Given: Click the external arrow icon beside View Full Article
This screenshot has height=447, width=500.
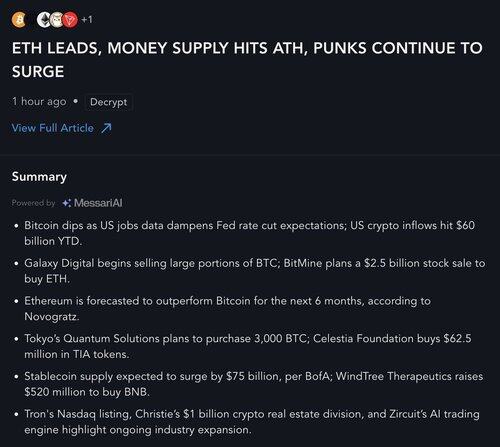Looking at the screenshot, I should (106, 128).
